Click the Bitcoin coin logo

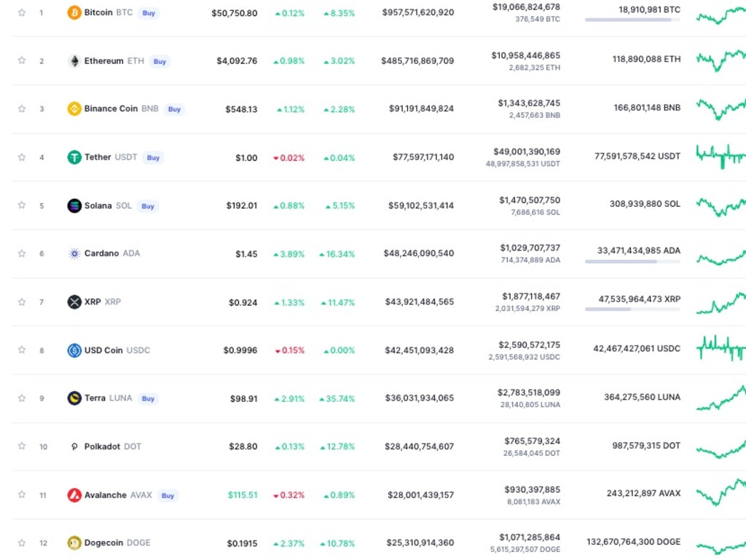click(74, 13)
